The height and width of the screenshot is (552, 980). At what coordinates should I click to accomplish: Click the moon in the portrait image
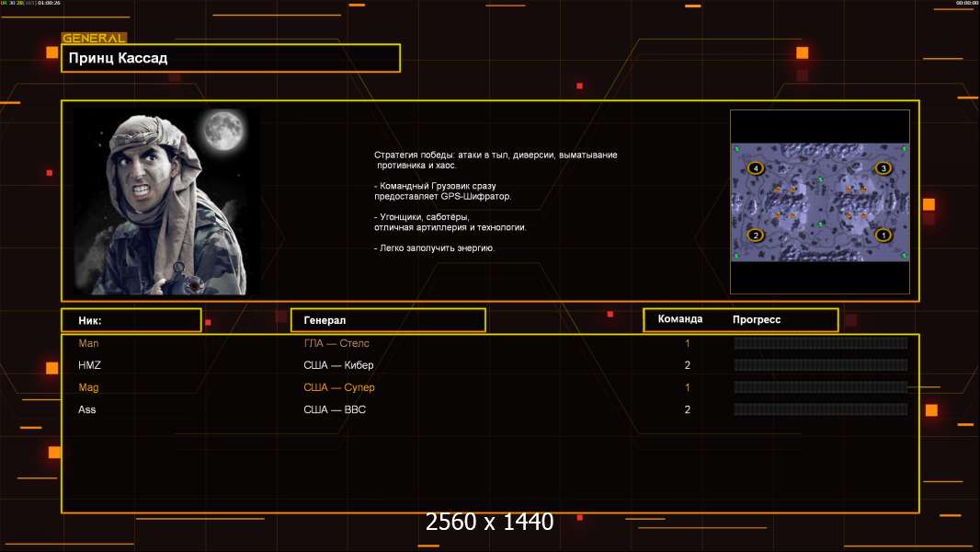[x=222, y=131]
